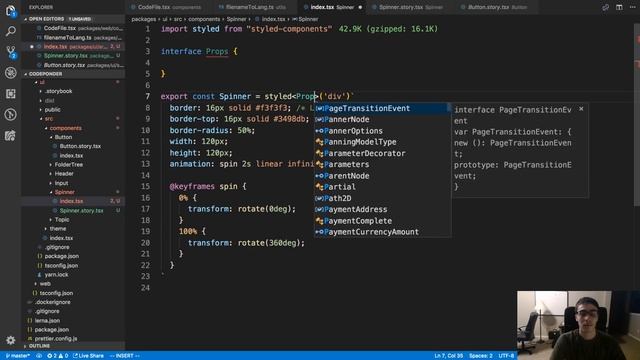Open .dockerignore file in explorer
640x360 pixels.
[x=73, y=302]
